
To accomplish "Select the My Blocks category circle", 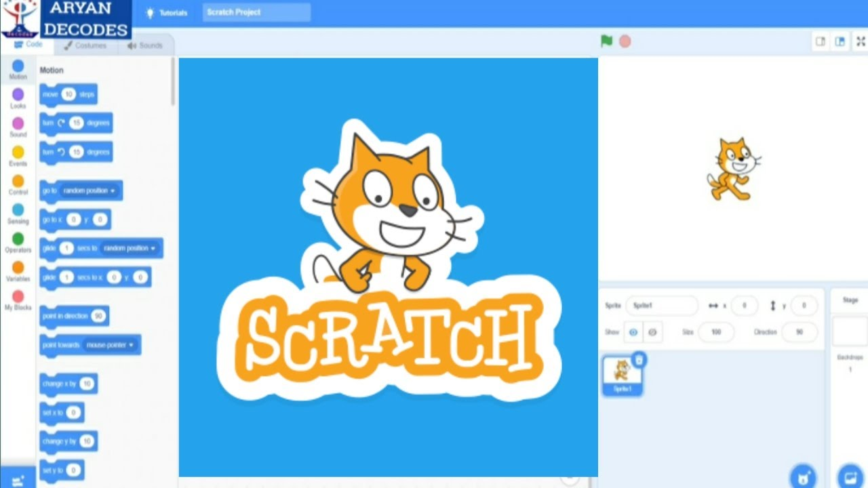I will tap(18, 296).
